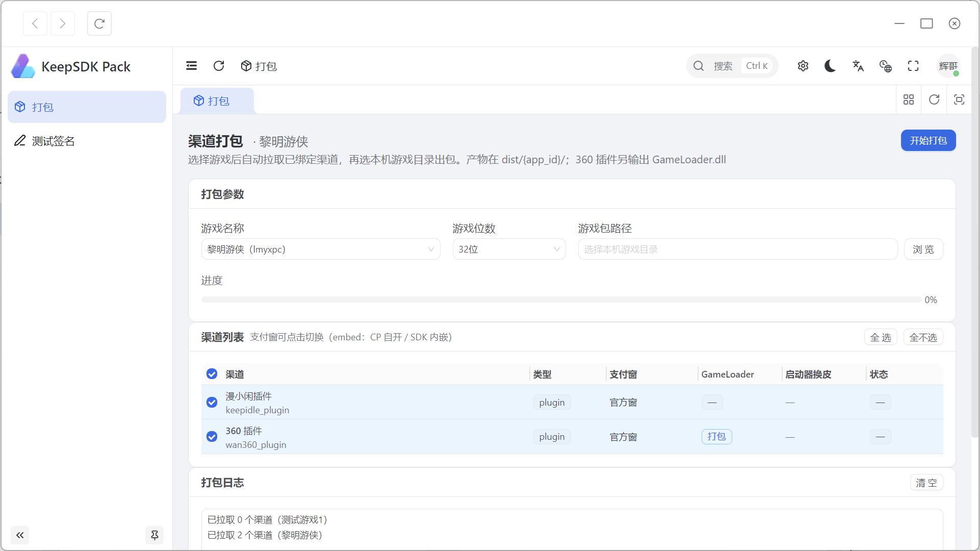Screen dimensions: 980x551
Task: Open the 游戏名称 dropdown showing 黎明游侠
Action: pos(321,249)
